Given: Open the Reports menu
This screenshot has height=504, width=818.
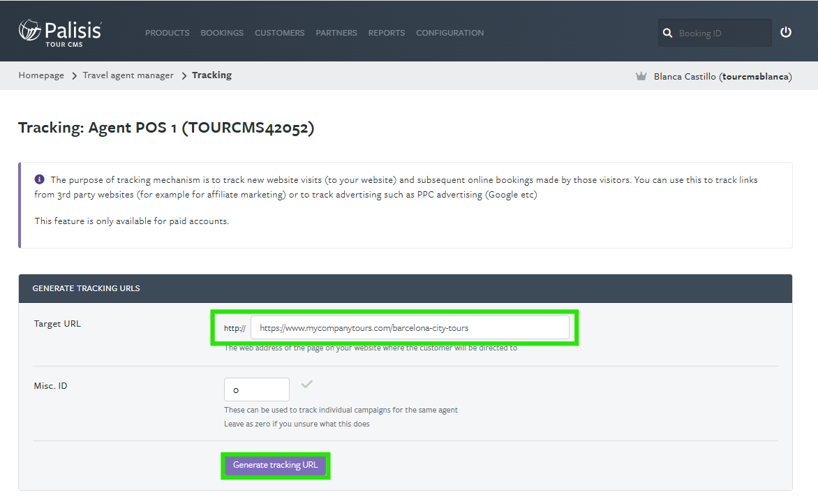Looking at the screenshot, I should pos(387,33).
